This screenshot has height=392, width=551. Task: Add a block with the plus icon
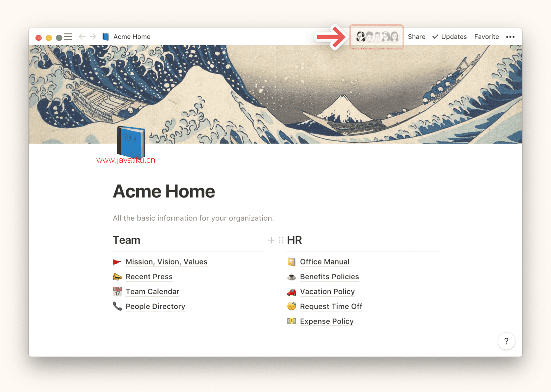point(271,240)
